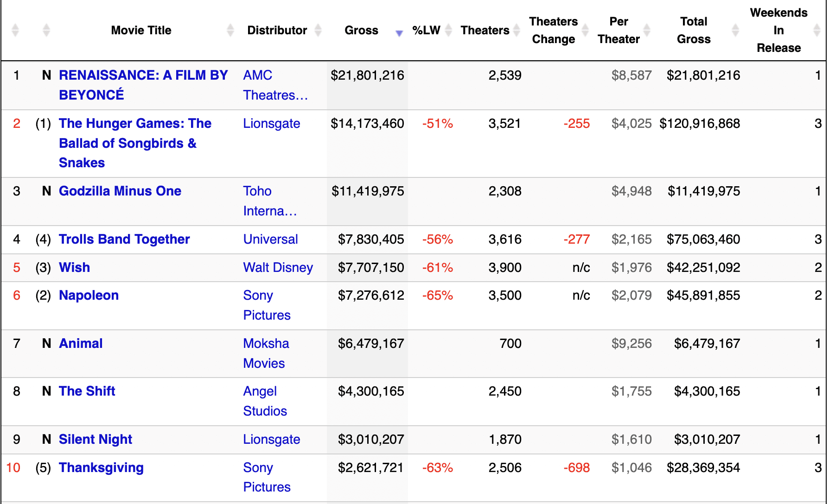This screenshot has width=829, height=504.
Task: Sort by Movie Title header
Action: coord(141,31)
